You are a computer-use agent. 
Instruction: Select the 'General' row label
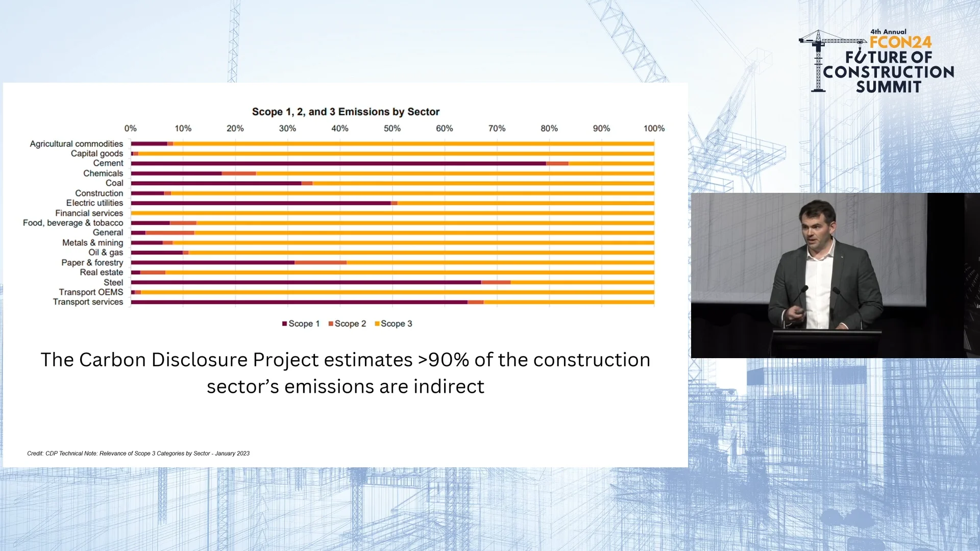pyautogui.click(x=108, y=233)
